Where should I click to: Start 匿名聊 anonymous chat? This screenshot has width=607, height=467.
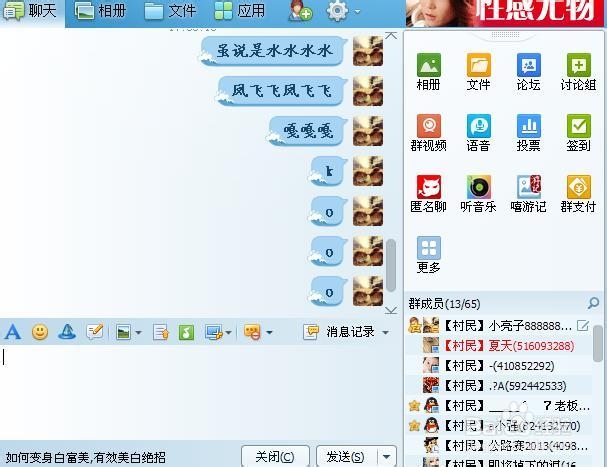tap(429, 193)
